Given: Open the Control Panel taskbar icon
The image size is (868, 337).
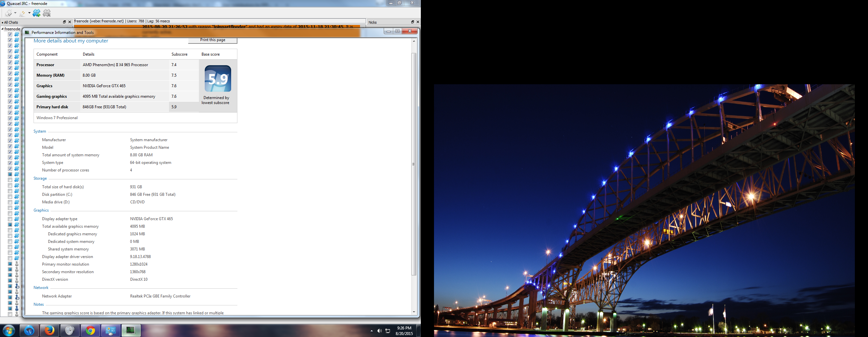Looking at the screenshot, I should (110, 331).
